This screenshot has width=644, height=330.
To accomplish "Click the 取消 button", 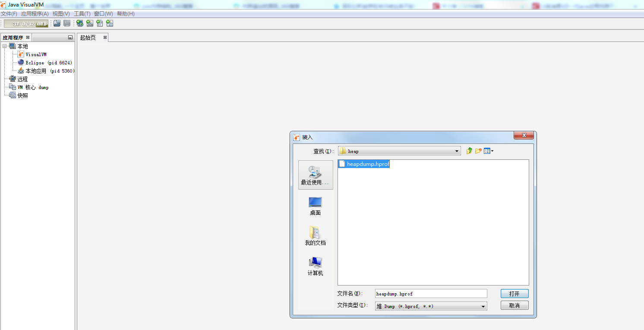I will tap(515, 305).
